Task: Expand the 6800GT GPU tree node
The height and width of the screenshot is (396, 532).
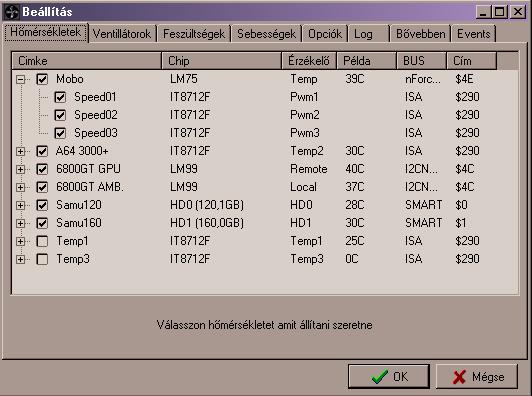Action: [x=21, y=169]
